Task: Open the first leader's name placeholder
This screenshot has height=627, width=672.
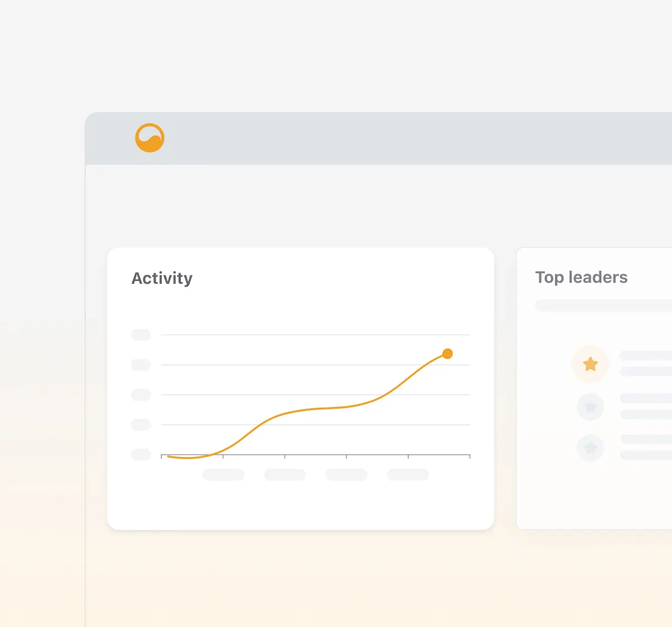Action: [x=646, y=355]
